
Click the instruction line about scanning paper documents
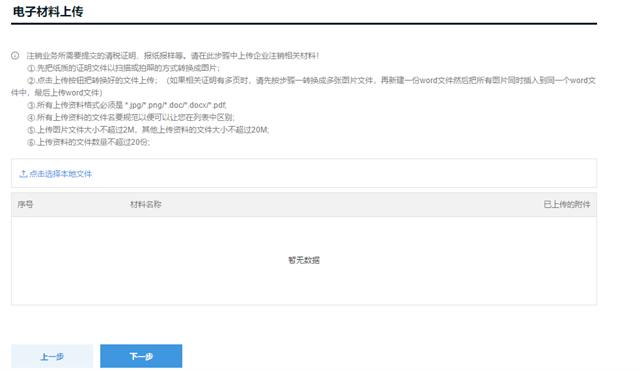pos(124,68)
